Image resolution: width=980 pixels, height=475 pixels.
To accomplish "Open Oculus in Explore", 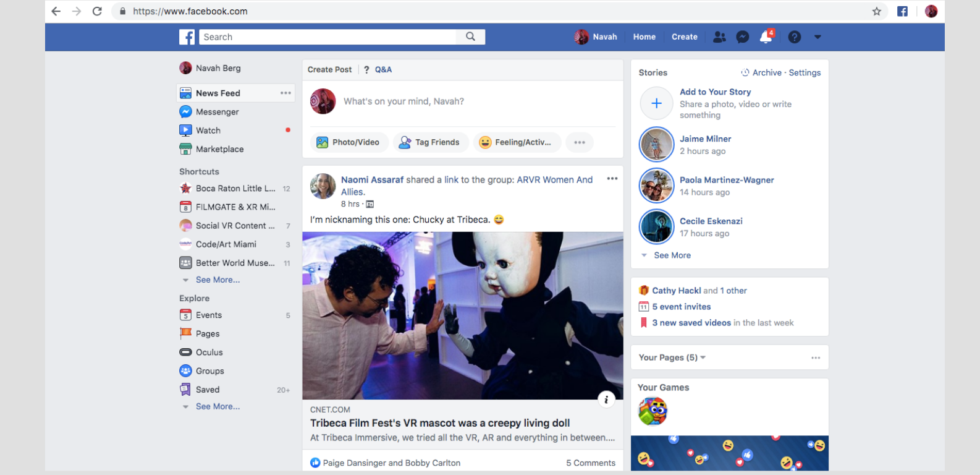I will click(201, 353).
